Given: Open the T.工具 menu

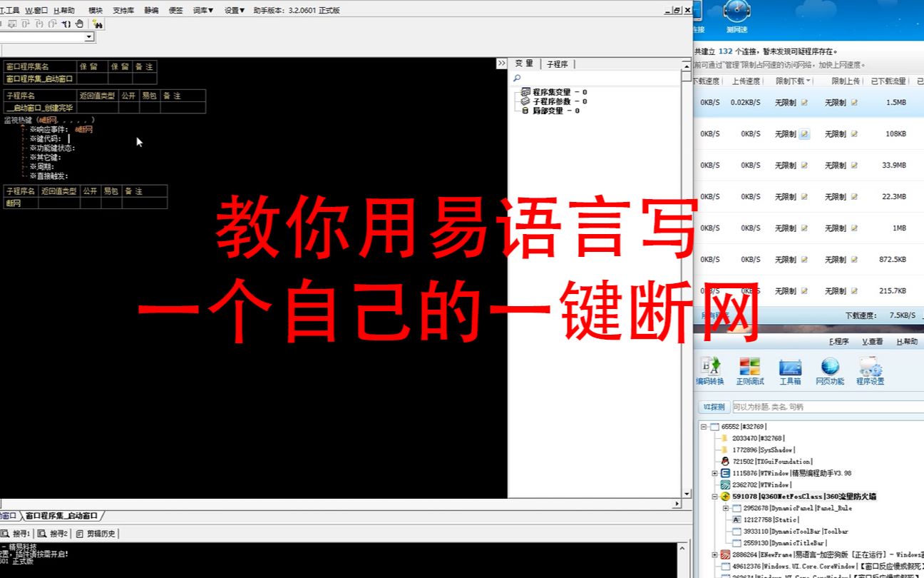Looking at the screenshot, I should [x=10, y=11].
